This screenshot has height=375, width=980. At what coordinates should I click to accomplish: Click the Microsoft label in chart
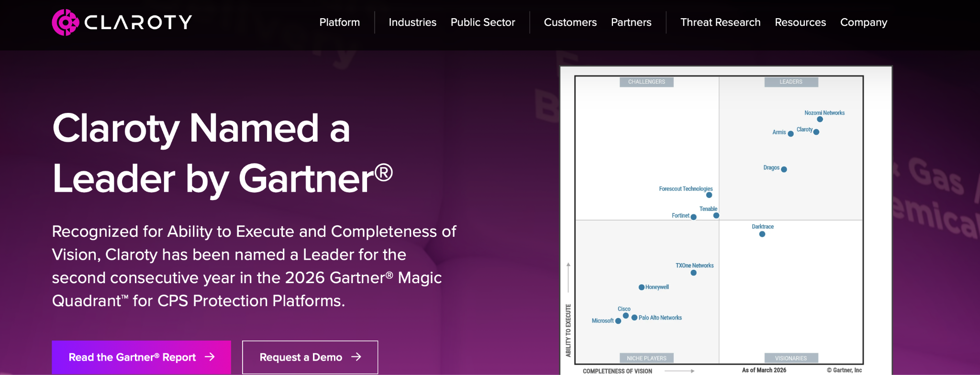coord(602,321)
